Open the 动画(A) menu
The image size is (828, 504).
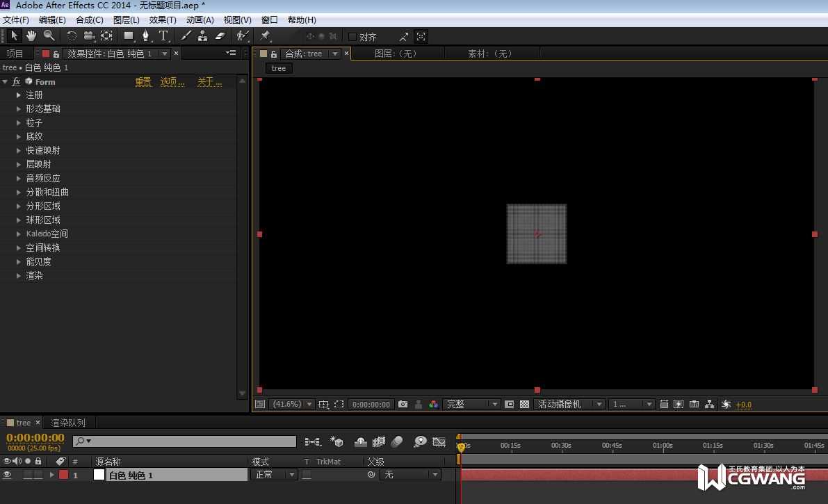pos(200,20)
